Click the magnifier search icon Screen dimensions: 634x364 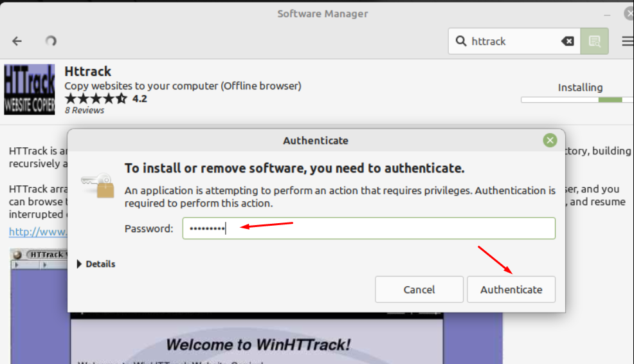[x=461, y=41]
